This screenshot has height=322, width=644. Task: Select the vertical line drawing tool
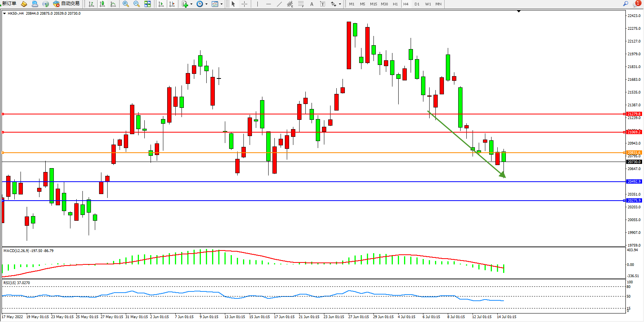[x=257, y=4]
